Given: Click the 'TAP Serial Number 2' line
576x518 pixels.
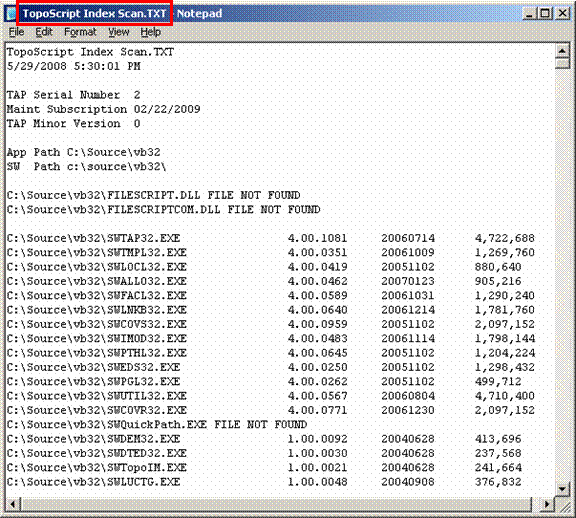Looking at the screenshot, I should (73, 95).
